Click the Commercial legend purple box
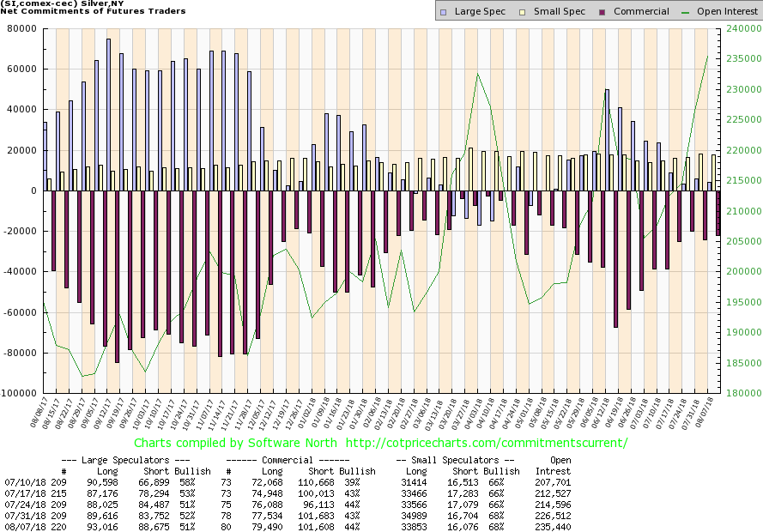The image size is (763, 532). [x=605, y=12]
